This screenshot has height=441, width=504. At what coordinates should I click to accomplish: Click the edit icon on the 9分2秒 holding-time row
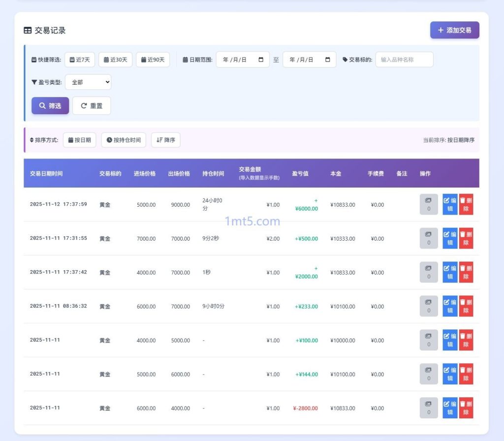pyautogui.click(x=449, y=238)
